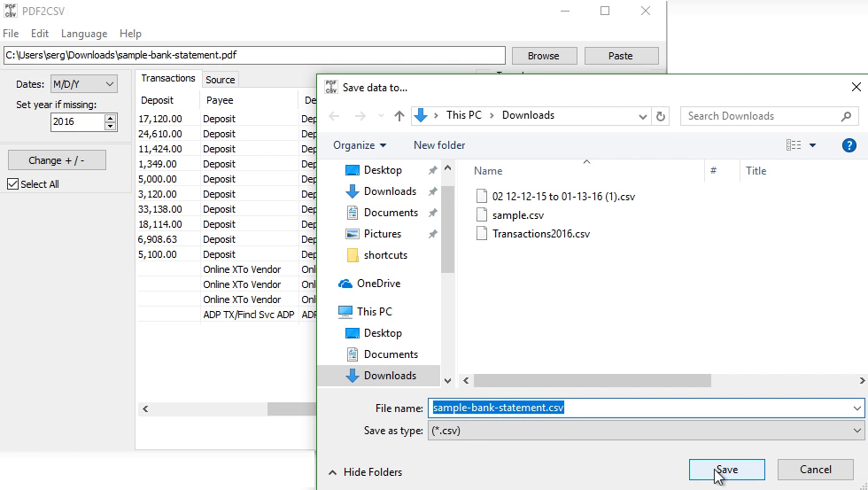The width and height of the screenshot is (868, 490).
Task: Open the Dates format dropdown
Action: 84,84
